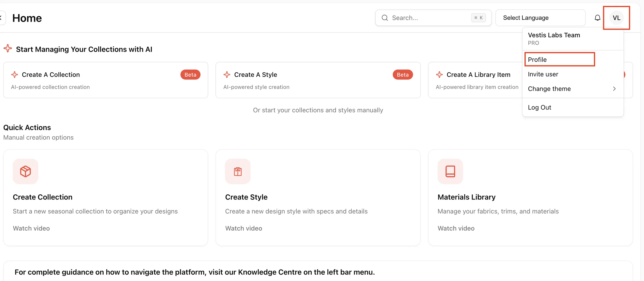Click the Quick Actions heading
Viewport: 644px width, 281px height.
(x=27, y=127)
